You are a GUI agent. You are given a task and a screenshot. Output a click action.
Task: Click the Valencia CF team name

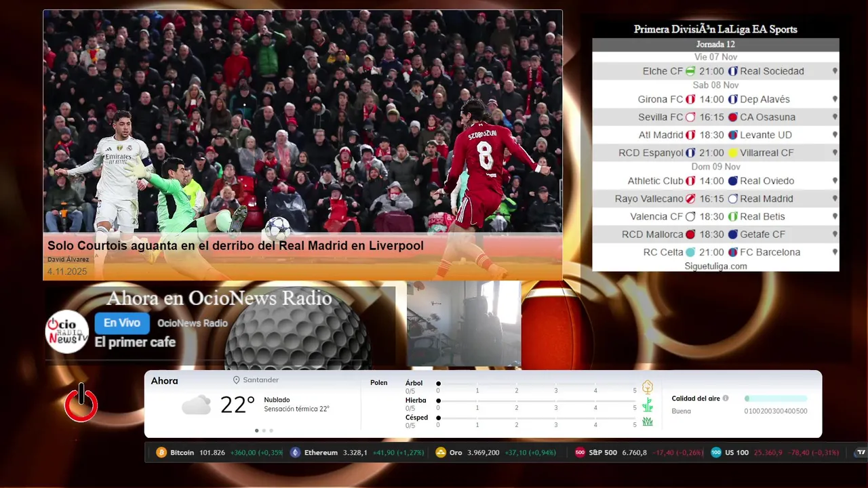click(656, 217)
